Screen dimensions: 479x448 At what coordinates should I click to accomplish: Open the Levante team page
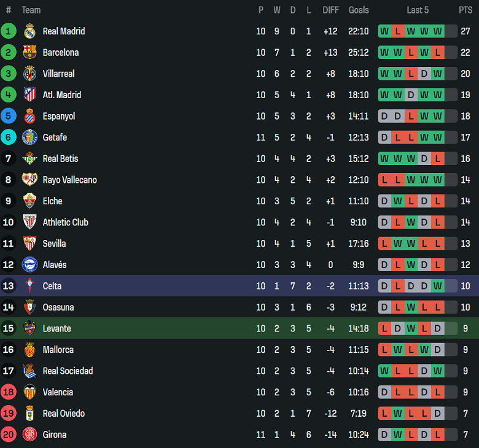(x=56, y=328)
